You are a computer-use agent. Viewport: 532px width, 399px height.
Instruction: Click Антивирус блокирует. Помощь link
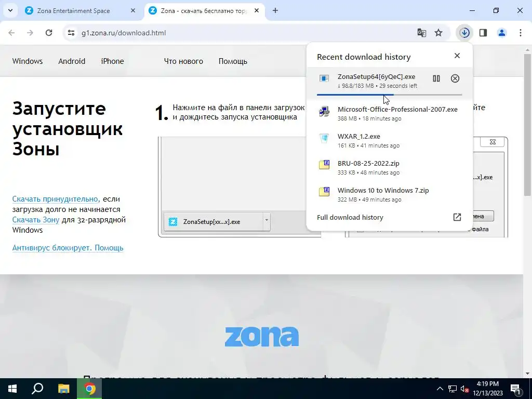(x=68, y=248)
